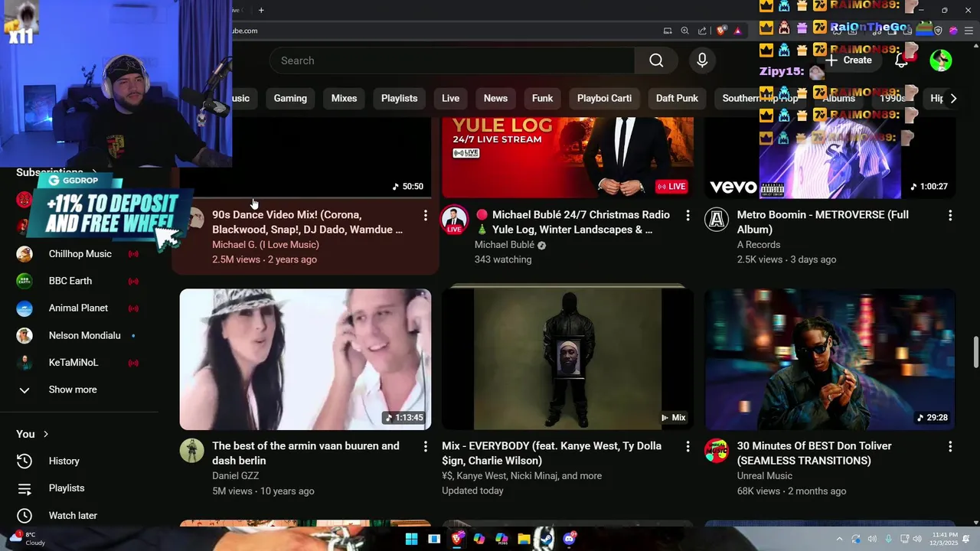Open Daniel GZZ channel avatar
Screen dimensions: 980x551
[191, 451]
